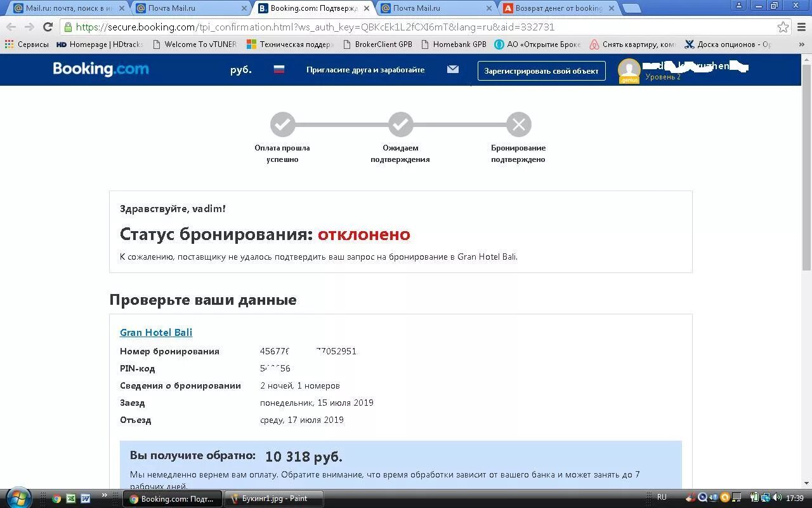Image resolution: width=812 pixels, height=508 pixels.
Task: Click the Бронирование подтверждено cross step icon
Action: [x=519, y=124]
